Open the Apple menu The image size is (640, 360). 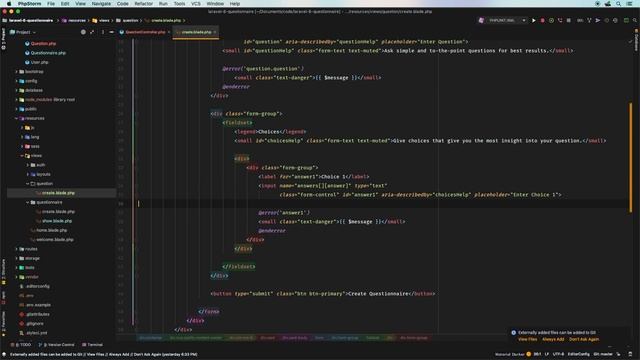coord(9,4)
